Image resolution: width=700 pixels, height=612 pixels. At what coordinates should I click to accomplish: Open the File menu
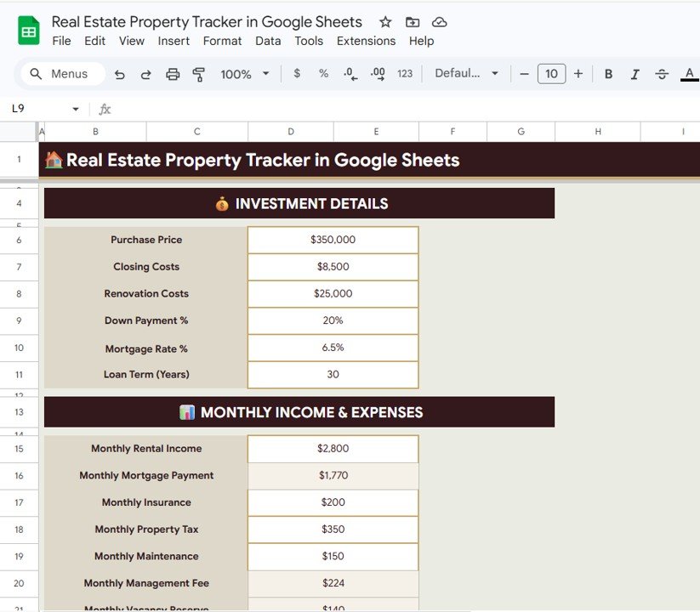61,41
